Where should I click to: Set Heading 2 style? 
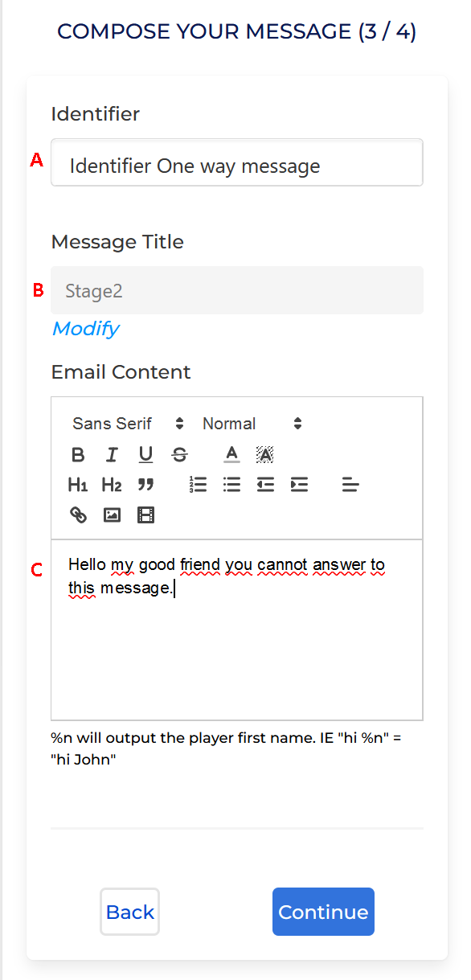tap(112, 485)
